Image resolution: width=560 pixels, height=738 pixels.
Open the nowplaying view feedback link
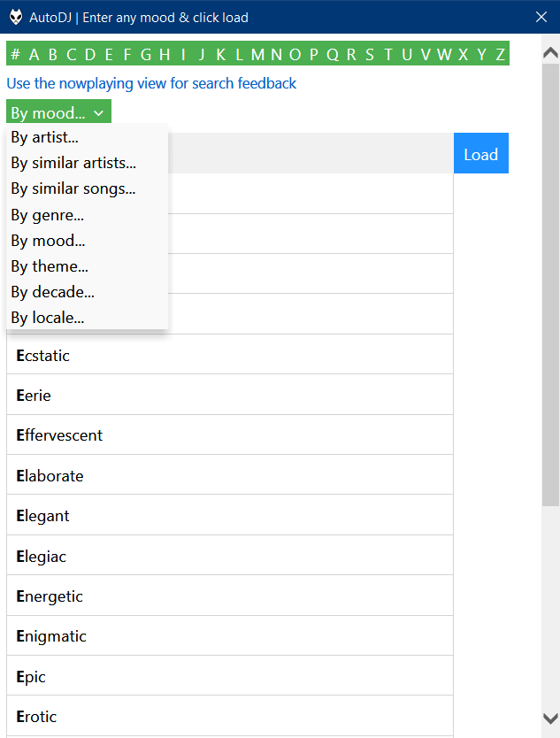pos(150,83)
